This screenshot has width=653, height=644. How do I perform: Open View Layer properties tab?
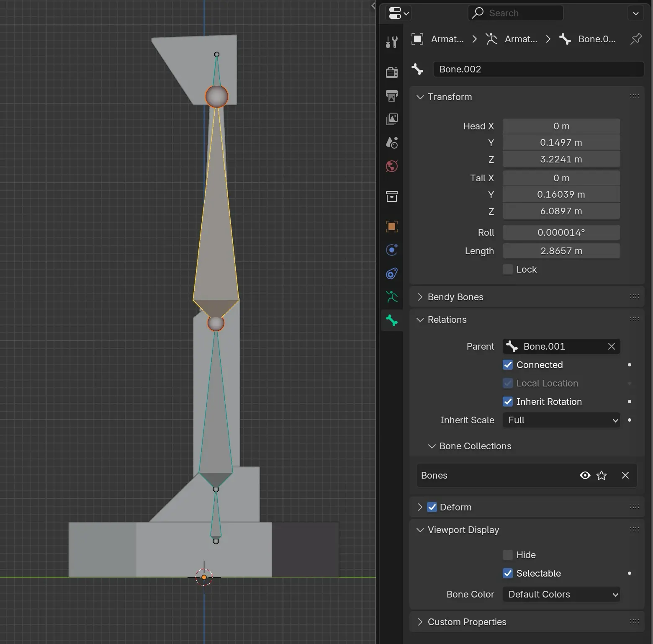pyautogui.click(x=392, y=119)
